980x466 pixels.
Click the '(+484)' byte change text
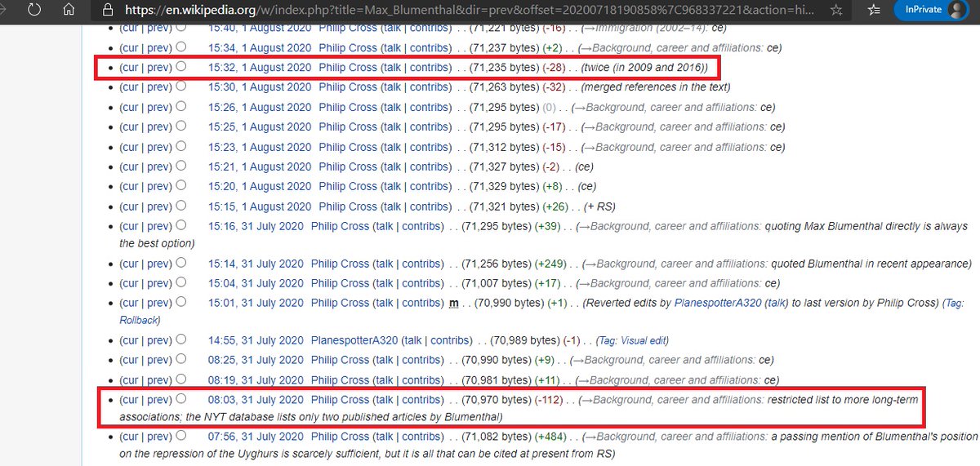[551, 437]
